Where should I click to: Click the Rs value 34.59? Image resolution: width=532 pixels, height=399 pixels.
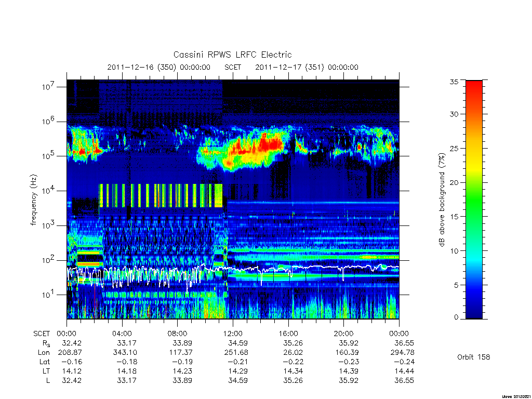pyautogui.click(x=238, y=343)
